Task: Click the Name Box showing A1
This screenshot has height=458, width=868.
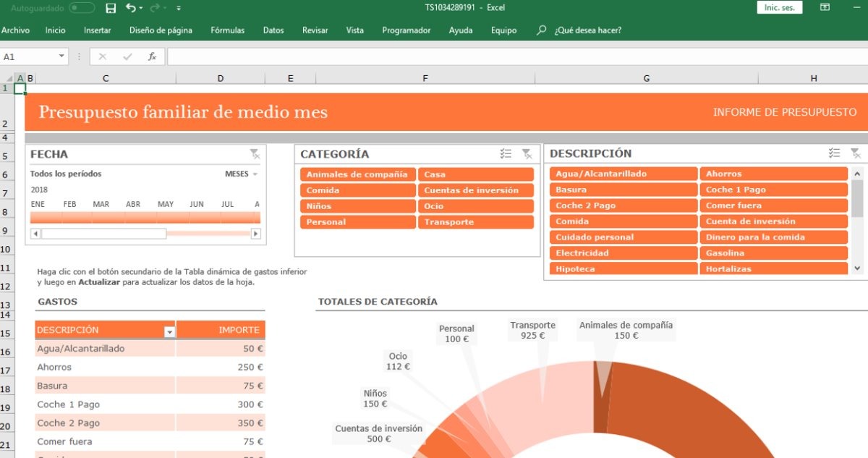Action: point(28,56)
